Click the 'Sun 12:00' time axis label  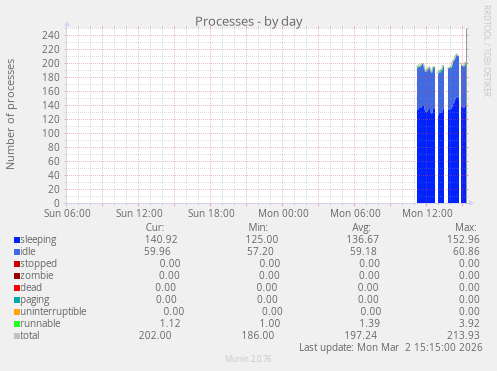[139, 213]
